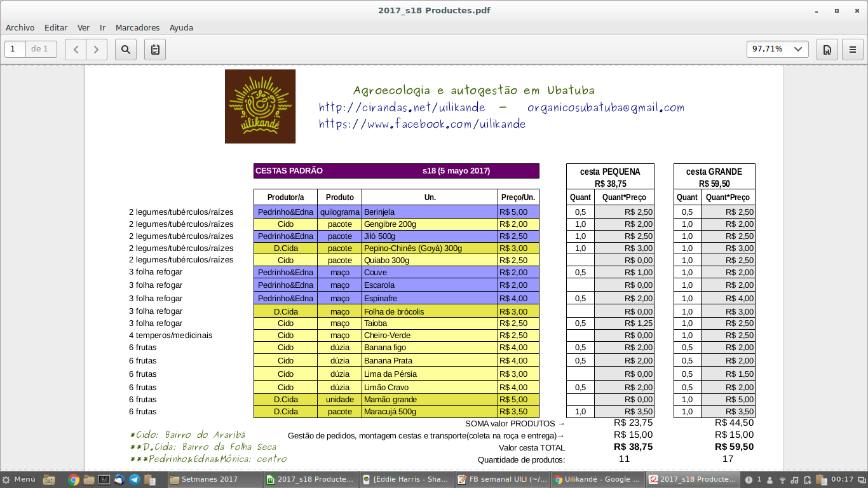Open the Archivo menu

point(20,27)
